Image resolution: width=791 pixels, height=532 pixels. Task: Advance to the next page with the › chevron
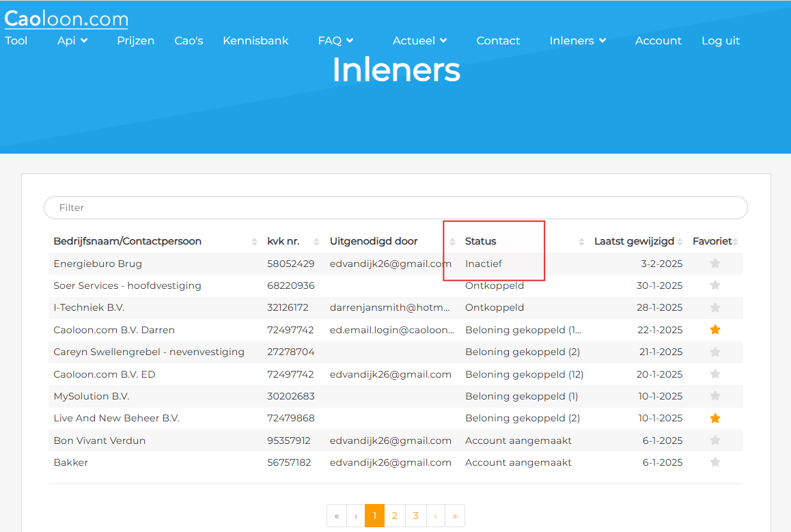point(435,516)
